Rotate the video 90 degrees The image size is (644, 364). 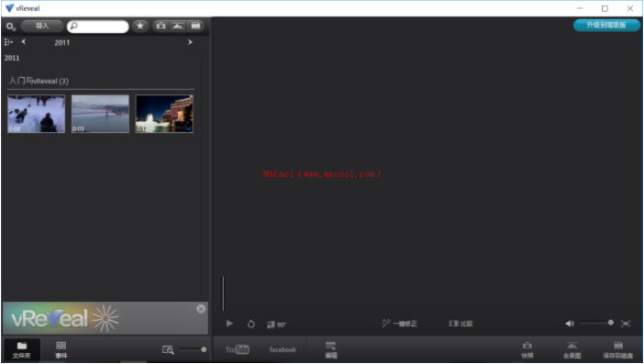(276, 325)
